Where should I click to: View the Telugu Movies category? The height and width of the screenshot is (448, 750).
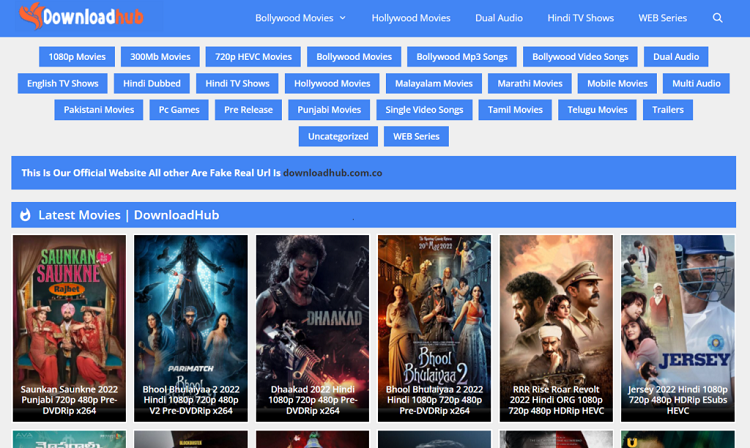click(x=597, y=110)
